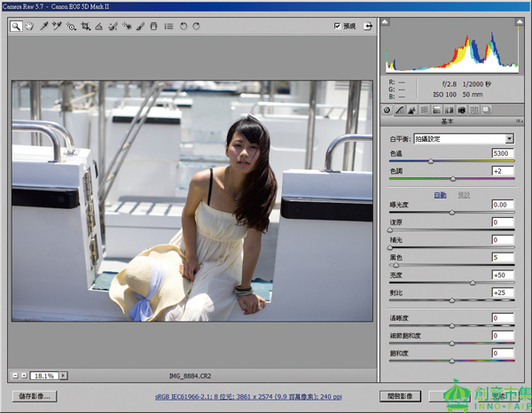Switch to the Basic panel tab icon
The image size is (532, 413).
point(387,110)
